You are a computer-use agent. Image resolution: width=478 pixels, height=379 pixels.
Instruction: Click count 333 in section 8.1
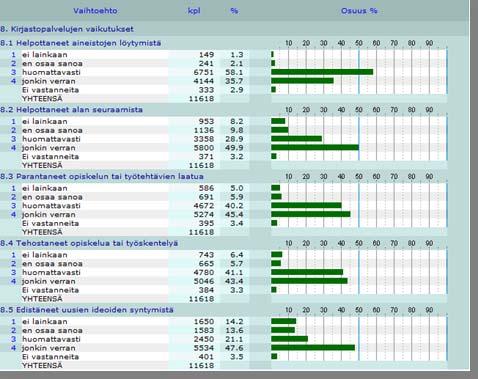(206, 90)
